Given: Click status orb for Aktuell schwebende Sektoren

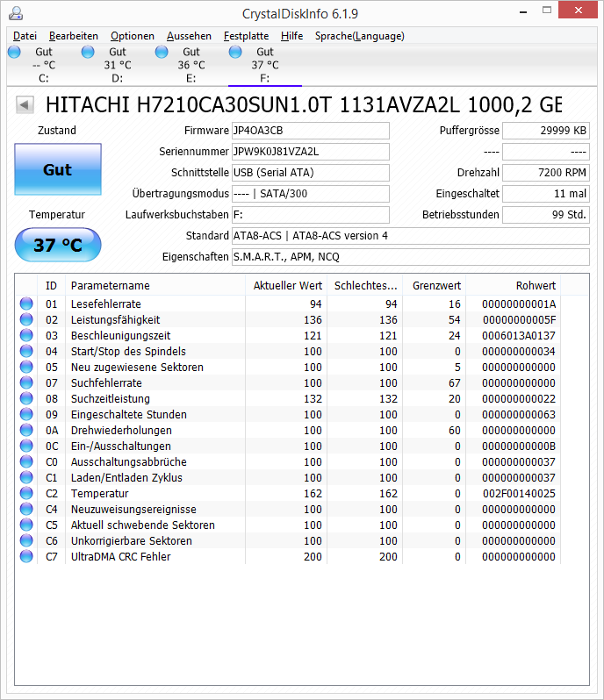Looking at the screenshot, I should coord(26,525).
